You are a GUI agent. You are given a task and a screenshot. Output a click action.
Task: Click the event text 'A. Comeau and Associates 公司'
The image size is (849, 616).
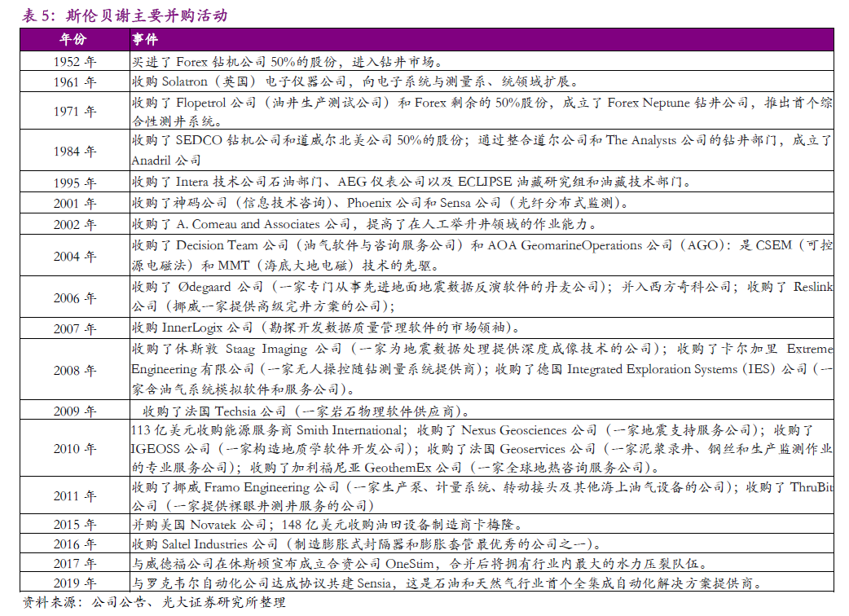coord(264,224)
